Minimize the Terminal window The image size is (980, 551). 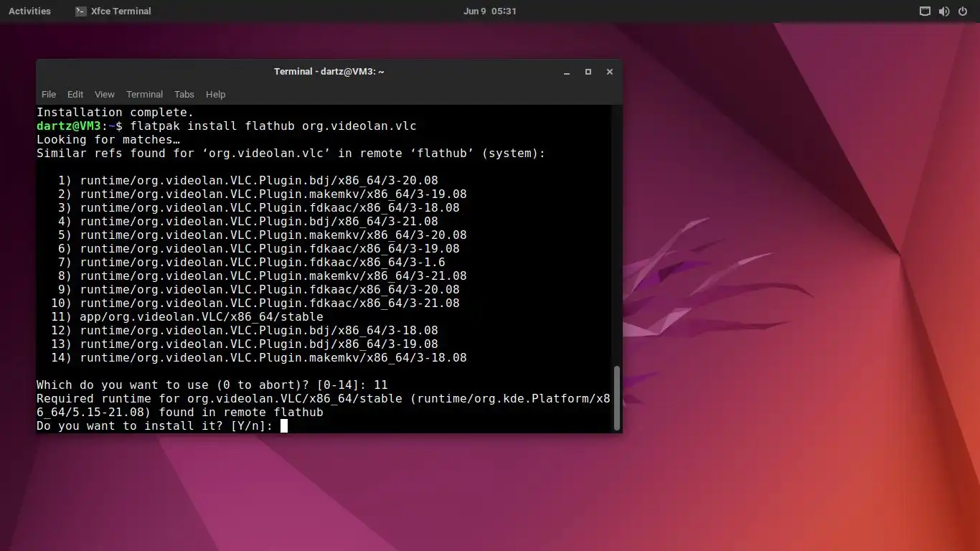point(567,72)
